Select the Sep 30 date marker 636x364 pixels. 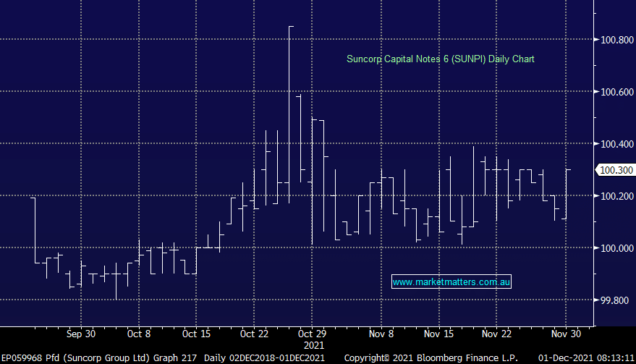pyautogui.click(x=80, y=334)
